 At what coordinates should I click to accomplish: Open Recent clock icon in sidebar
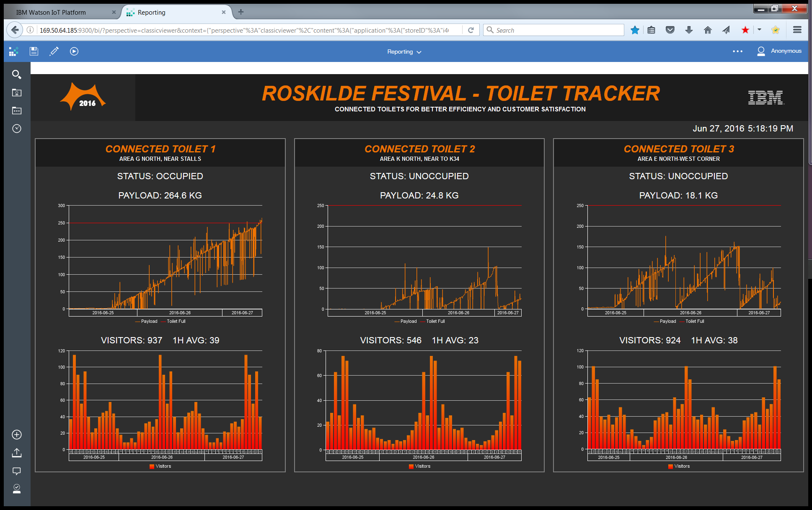[x=16, y=129]
